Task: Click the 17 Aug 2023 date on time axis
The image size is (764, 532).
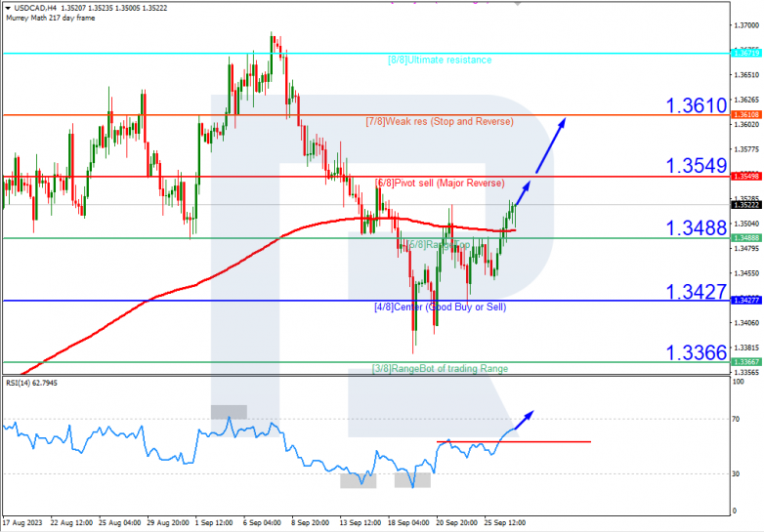Action: coord(22,523)
